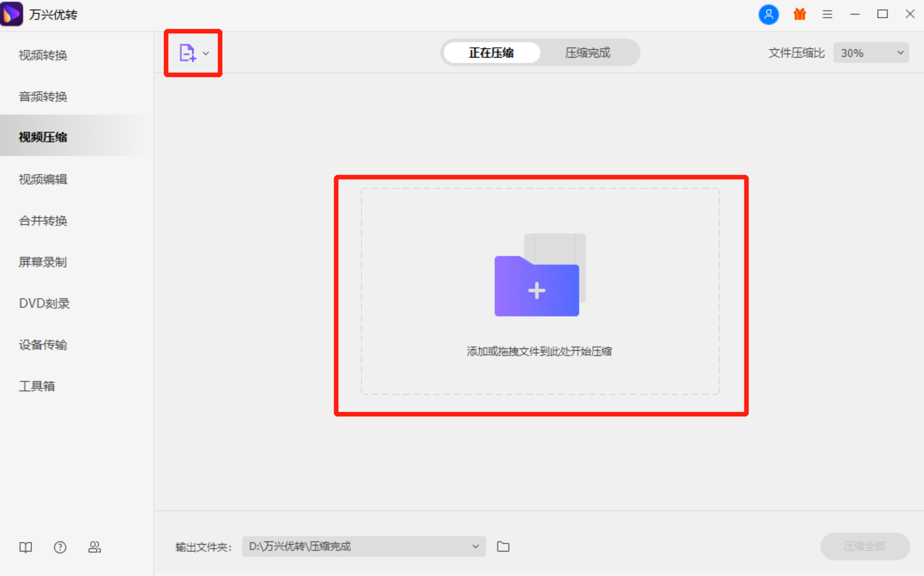Click the VIP gift icon in title bar

pos(799,14)
